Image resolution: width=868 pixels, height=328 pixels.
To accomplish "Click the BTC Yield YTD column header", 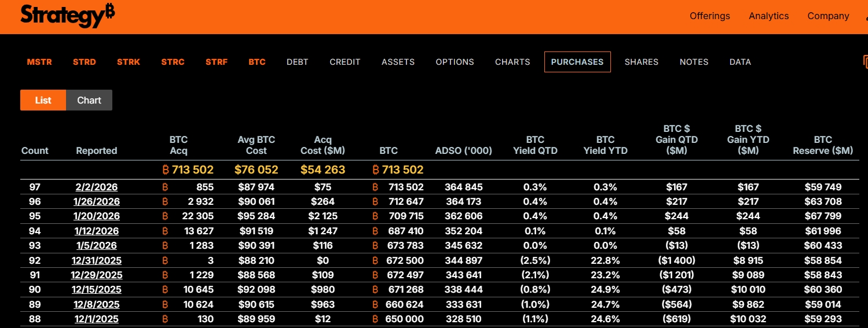I will pos(605,145).
